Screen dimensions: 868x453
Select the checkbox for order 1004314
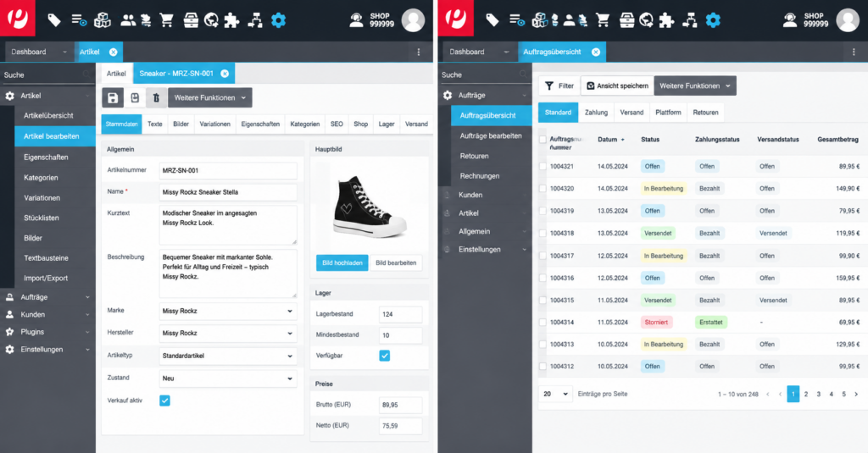tap(542, 323)
